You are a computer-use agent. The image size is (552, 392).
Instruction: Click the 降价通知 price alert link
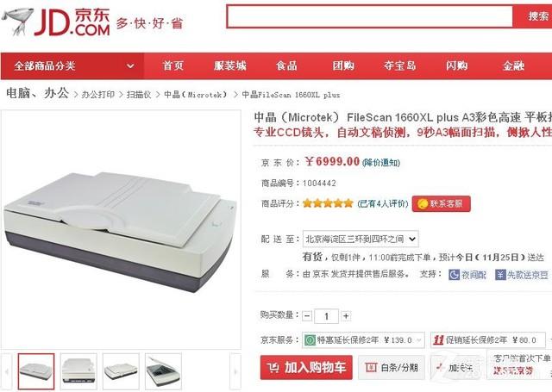tap(381, 163)
